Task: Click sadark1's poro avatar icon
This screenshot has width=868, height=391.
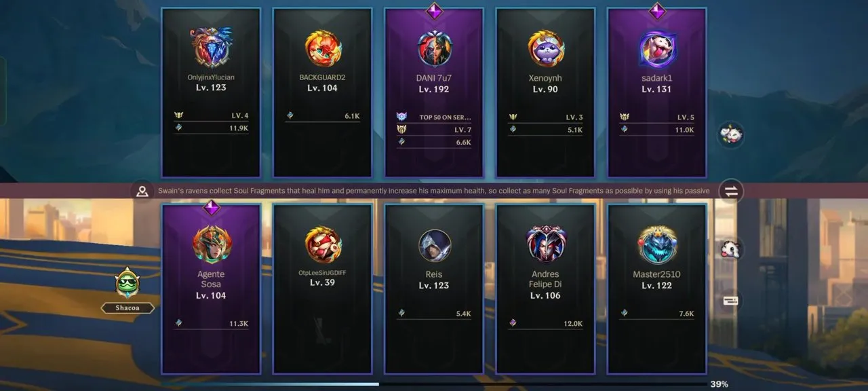Action: point(657,49)
